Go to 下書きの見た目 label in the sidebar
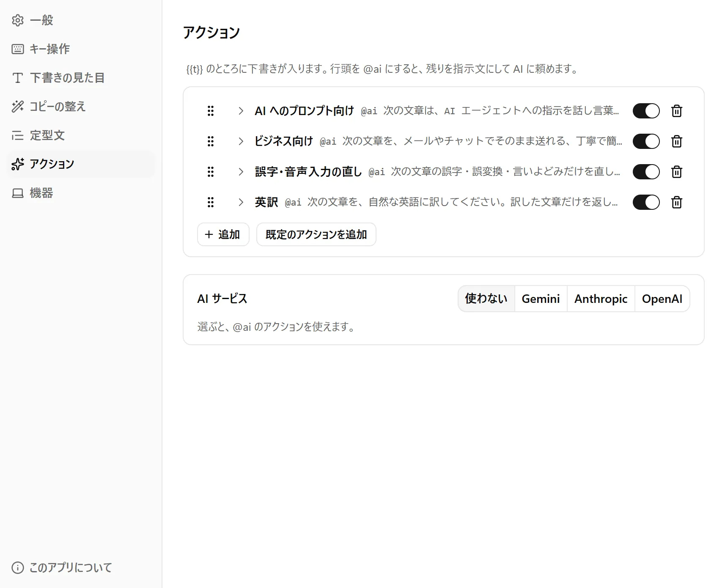Image resolution: width=725 pixels, height=588 pixels. coord(67,78)
